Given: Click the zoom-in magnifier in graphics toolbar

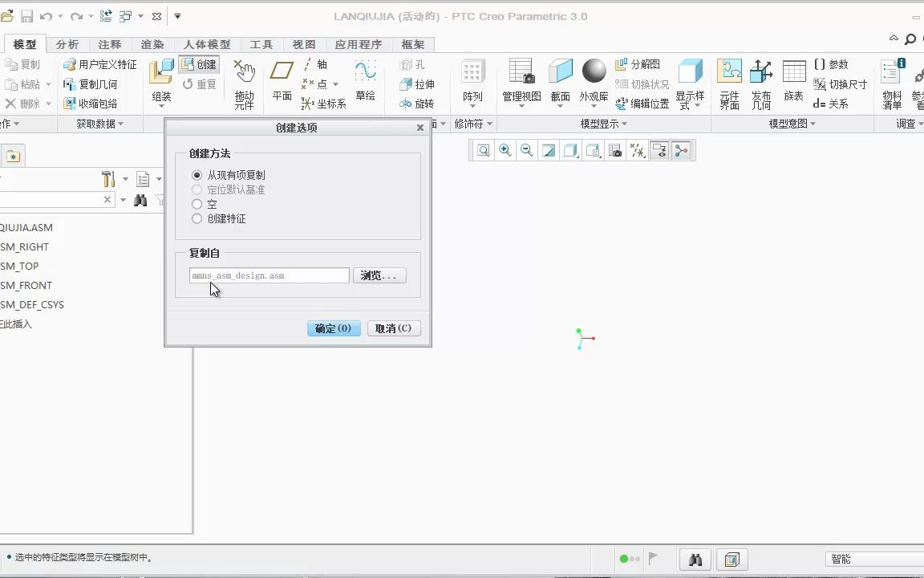Looking at the screenshot, I should point(505,150).
